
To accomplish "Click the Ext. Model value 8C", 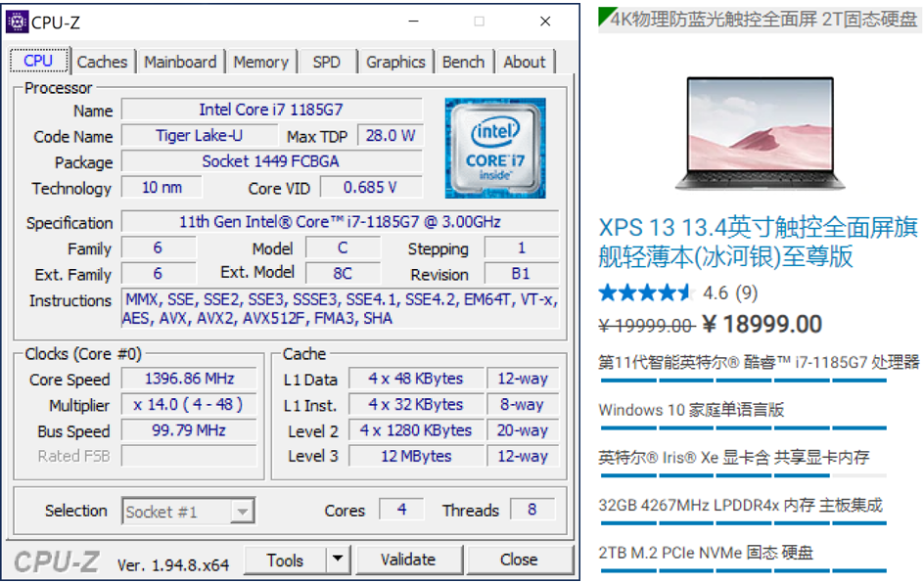I will (x=343, y=273).
